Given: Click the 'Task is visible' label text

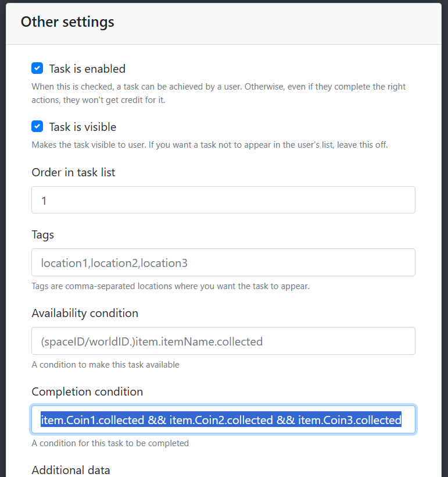Looking at the screenshot, I should pyautogui.click(x=83, y=127).
